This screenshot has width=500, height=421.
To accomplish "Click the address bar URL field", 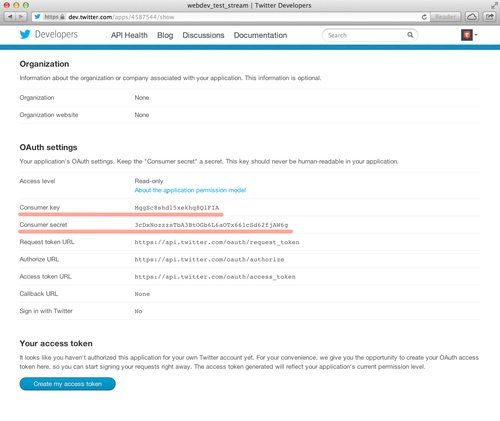I will (x=230, y=17).
